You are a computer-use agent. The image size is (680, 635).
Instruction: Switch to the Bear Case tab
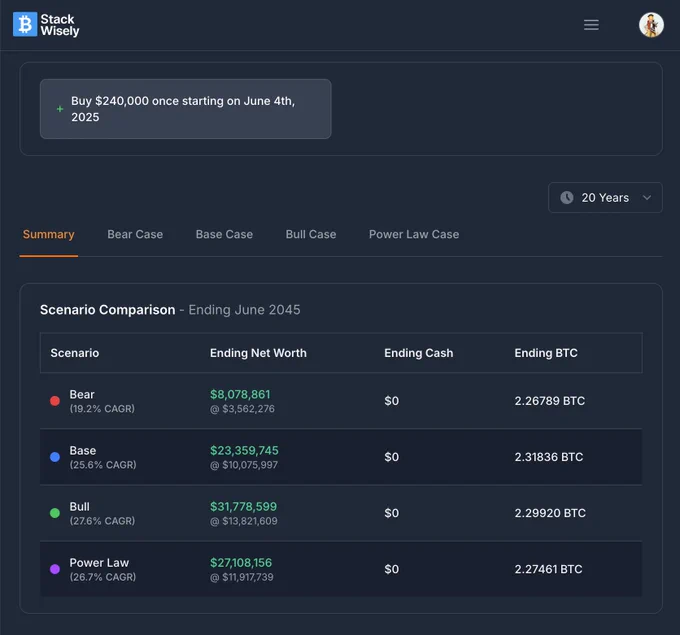[135, 235]
